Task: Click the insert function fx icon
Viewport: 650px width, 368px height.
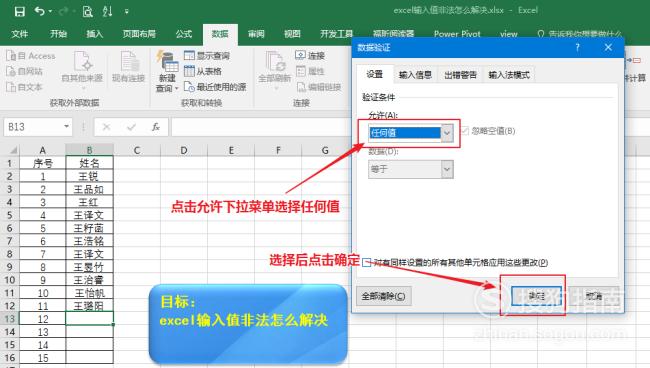Action: (156, 127)
